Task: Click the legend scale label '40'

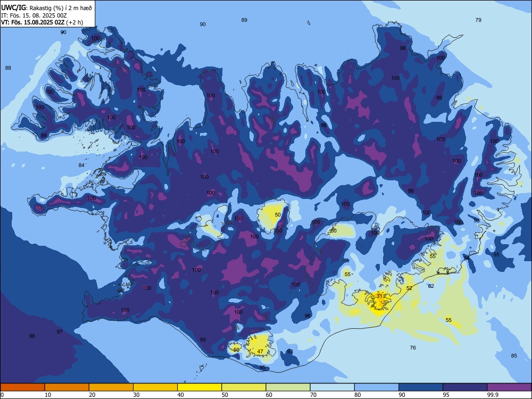Action: point(181,395)
